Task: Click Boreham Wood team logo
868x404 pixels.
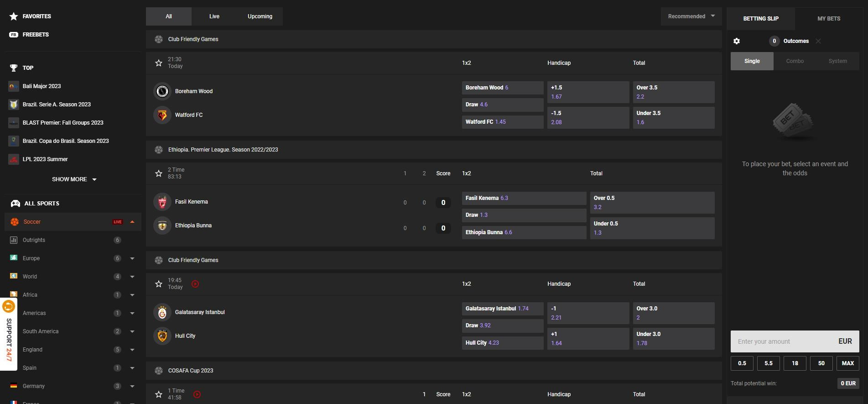Action: point(162,91)
